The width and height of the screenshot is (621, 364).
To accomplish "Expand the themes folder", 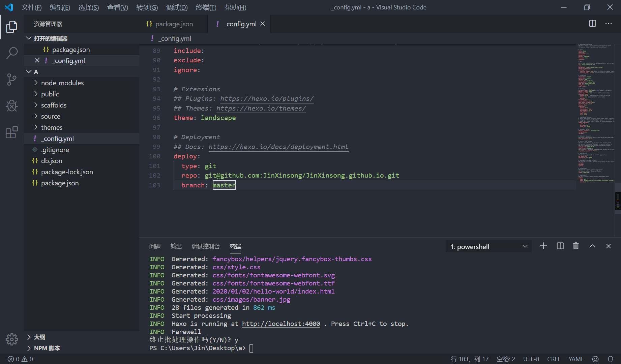I will click(x=52, y=127).
